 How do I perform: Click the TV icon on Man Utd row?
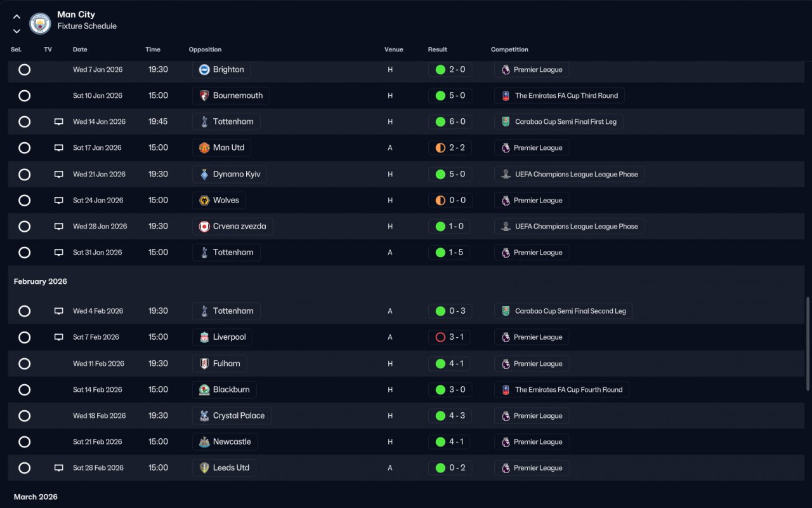tap(59, 148)
